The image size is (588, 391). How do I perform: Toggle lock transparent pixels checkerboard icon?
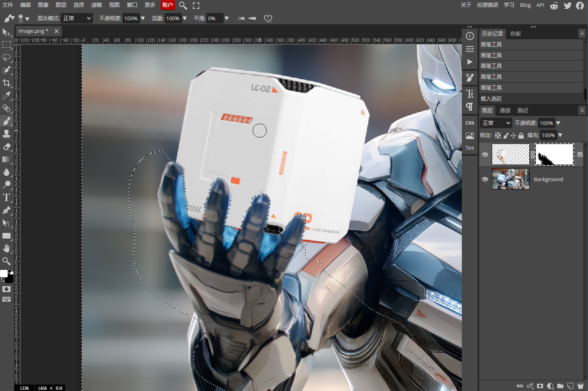498,135
